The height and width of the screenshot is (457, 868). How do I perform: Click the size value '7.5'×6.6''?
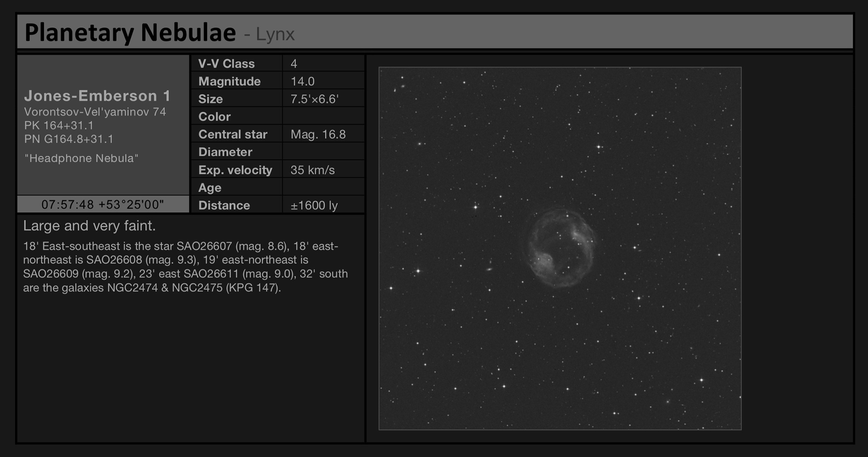pos(315,99)
